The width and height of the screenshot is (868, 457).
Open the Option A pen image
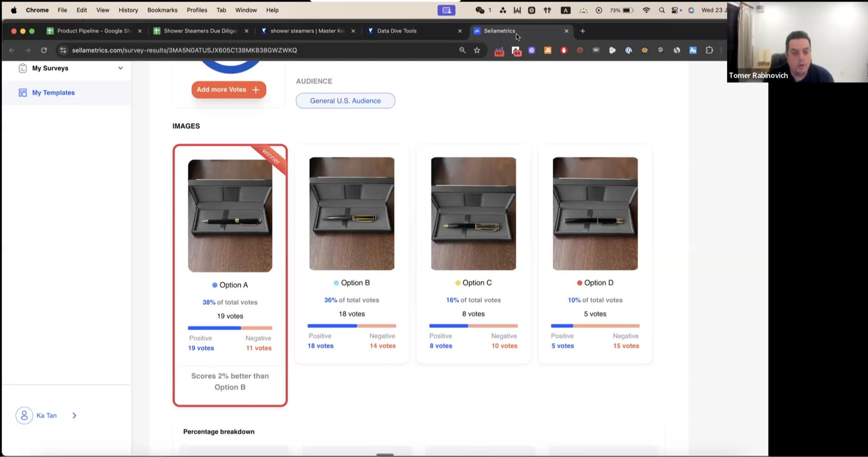(x=230, y=216)
